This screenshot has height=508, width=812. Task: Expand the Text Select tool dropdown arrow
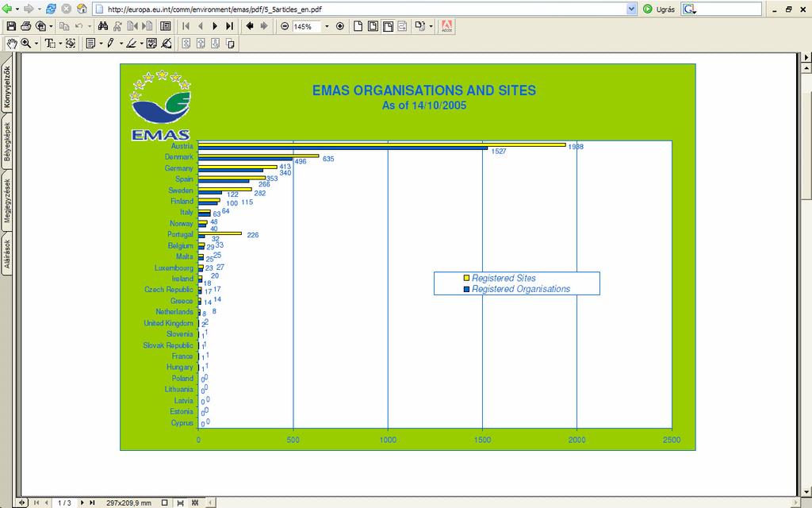[60, 44]
